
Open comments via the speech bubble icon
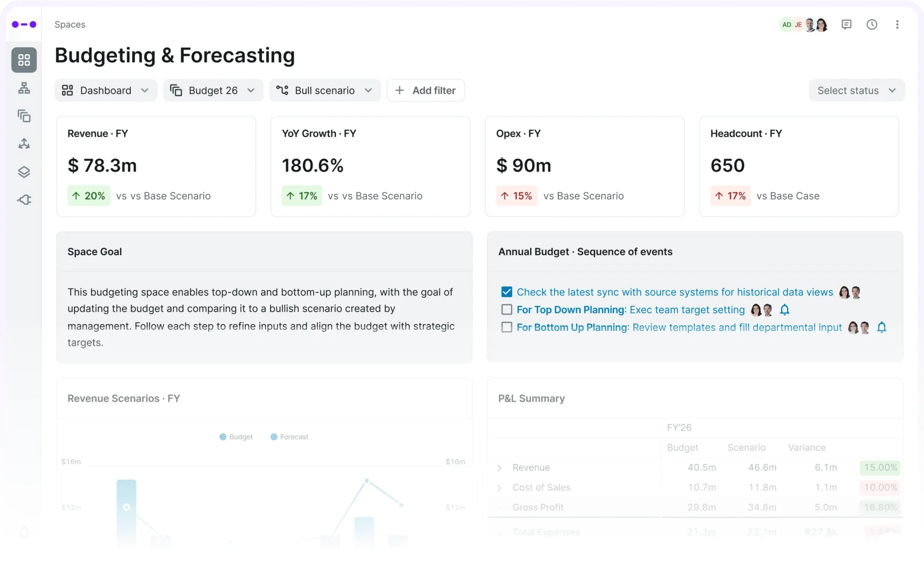(847, 24)
